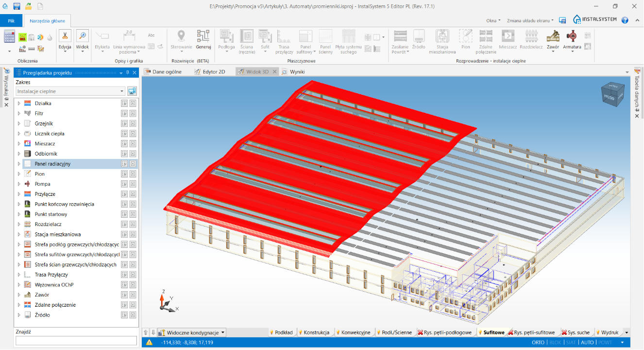This screenshot has width=644, height=350.
Task: Open the Plik menu
Action: [11, 21]
